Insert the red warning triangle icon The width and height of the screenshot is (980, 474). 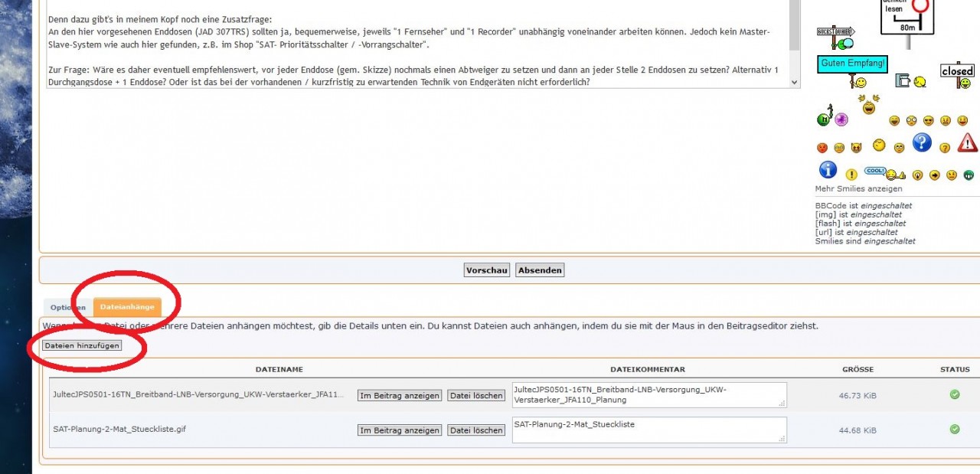(967, 142)
